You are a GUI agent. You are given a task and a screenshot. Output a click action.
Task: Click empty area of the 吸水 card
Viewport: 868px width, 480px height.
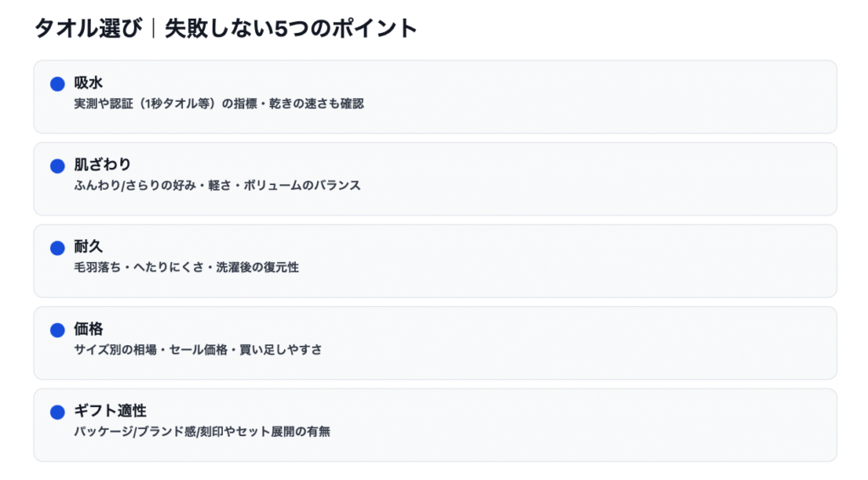pos(593,96)
